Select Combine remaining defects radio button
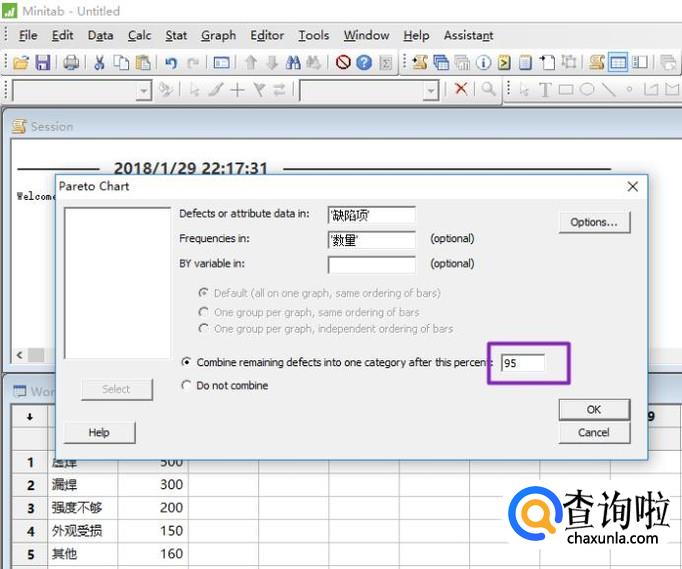The image size is (682, 569). (186, 362)
